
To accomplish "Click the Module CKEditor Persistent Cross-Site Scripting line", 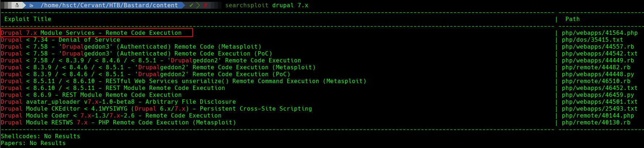I will 156,108.
